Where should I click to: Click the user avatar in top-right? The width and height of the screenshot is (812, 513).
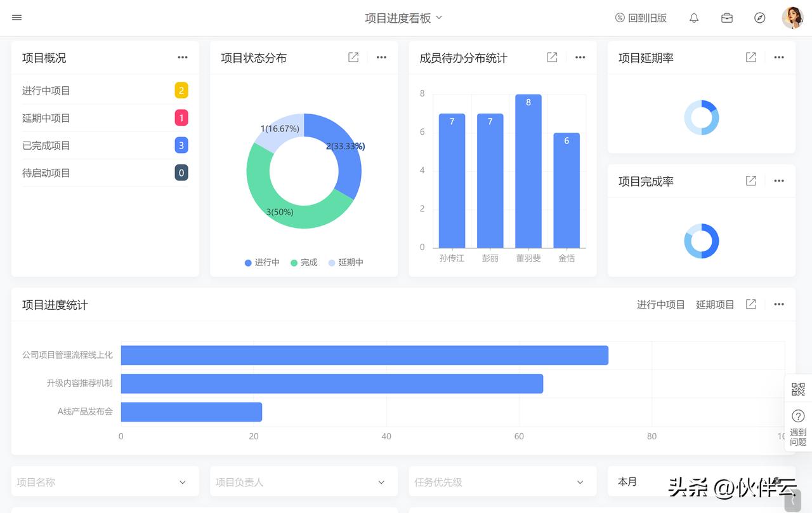[792, 18]
